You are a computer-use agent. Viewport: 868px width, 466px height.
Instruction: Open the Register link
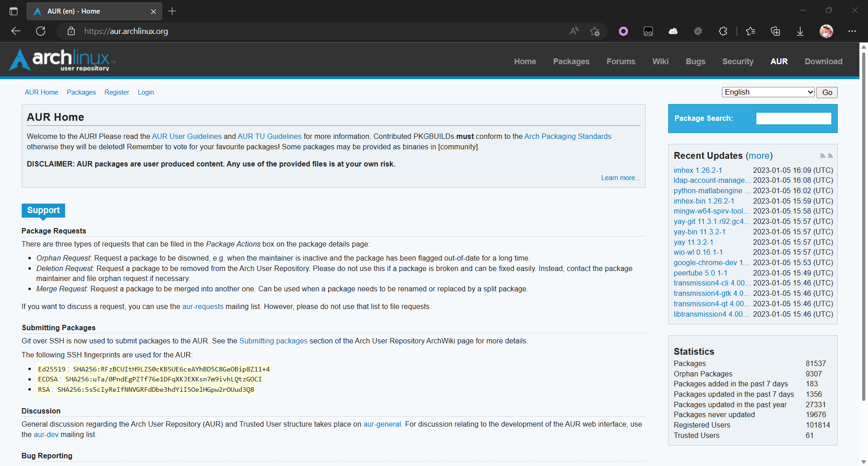pyautogui.click(x=117, y=92)
